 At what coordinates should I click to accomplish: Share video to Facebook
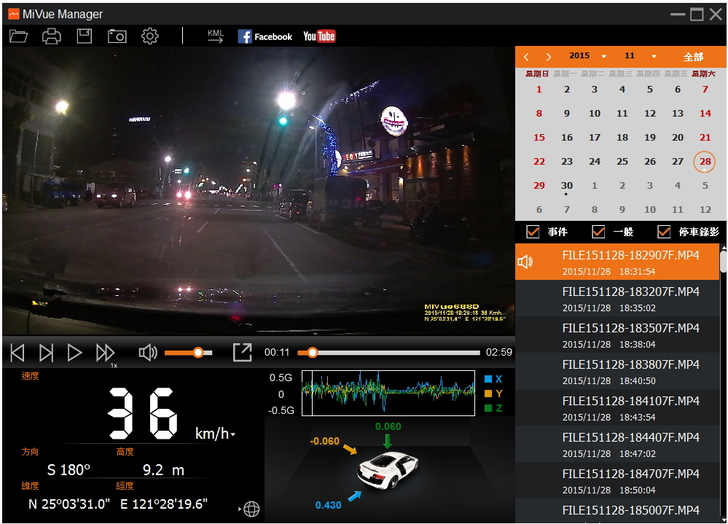click(265, 36)
